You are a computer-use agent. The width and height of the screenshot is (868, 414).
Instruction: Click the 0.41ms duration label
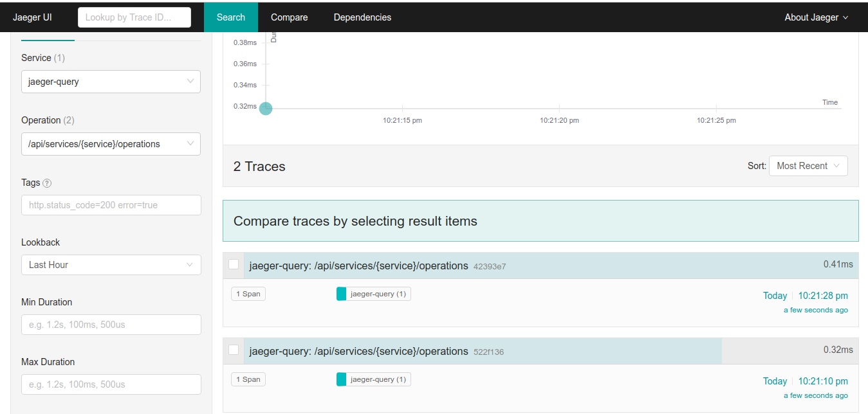click(838, 264)
